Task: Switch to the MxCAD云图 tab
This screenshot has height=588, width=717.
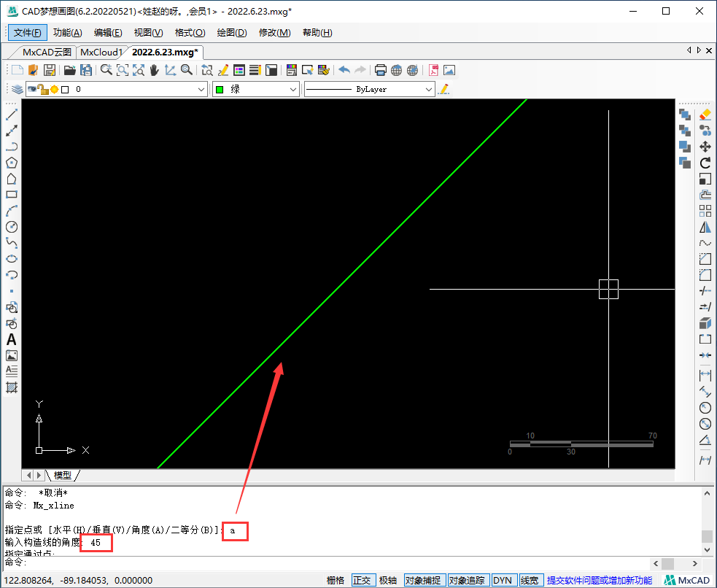Action: click(47, 52)
